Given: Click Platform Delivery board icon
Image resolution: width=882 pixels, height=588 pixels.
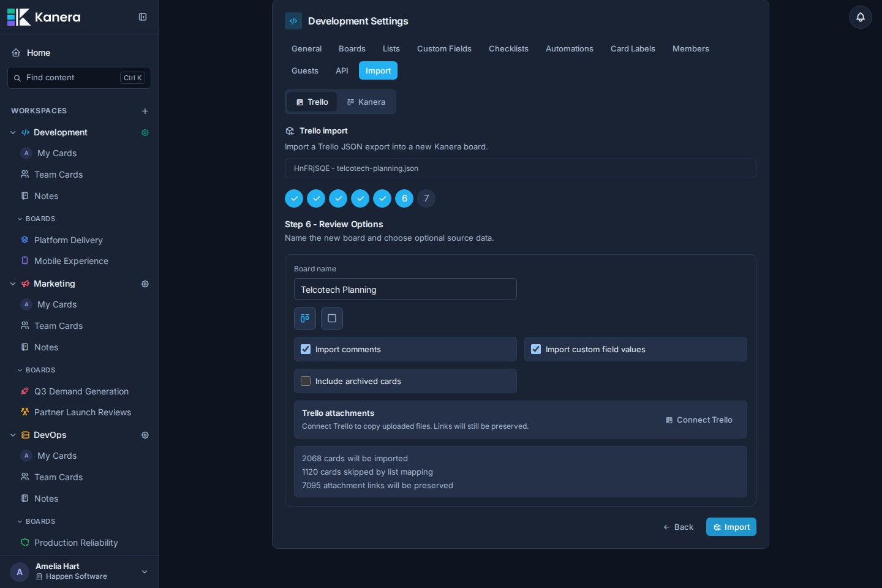Looking at the screenshot, I should pyautogui.click(x=25, y=240).
